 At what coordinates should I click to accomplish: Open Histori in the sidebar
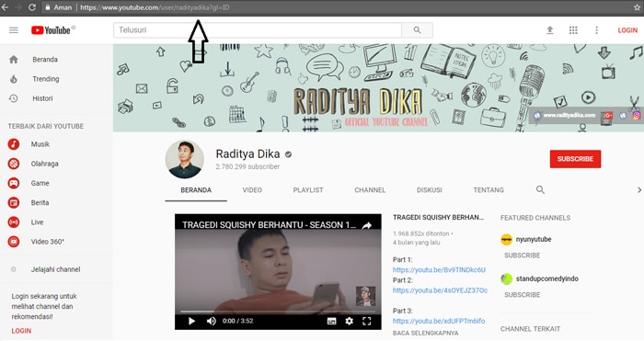[x=42, y=98]
